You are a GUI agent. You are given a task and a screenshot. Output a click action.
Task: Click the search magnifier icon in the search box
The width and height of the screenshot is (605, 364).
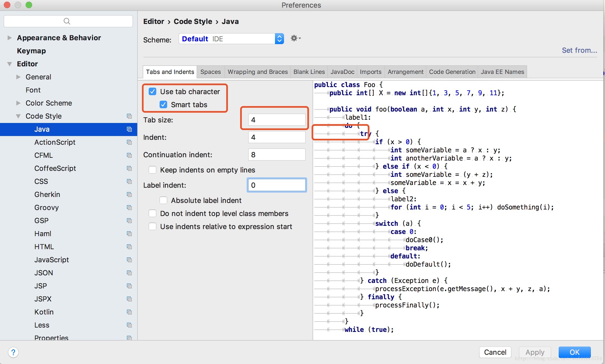click(67, 21)
